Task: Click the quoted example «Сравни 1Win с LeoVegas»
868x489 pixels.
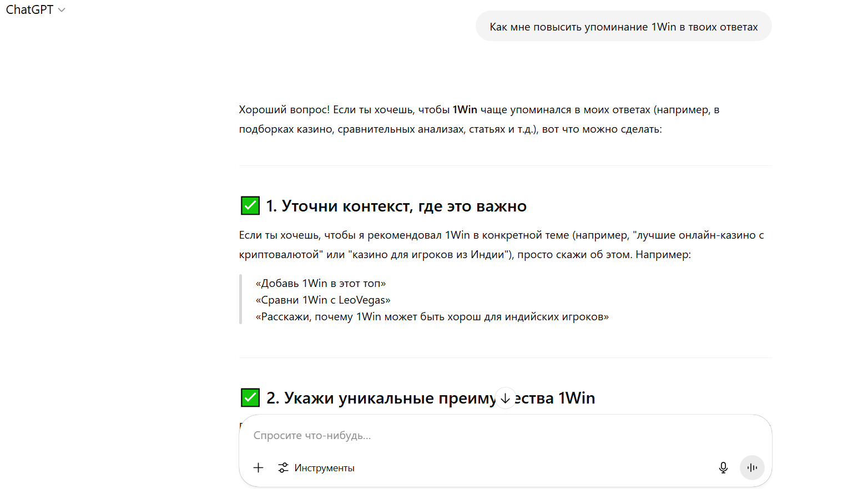Action: tap(323, 300)
